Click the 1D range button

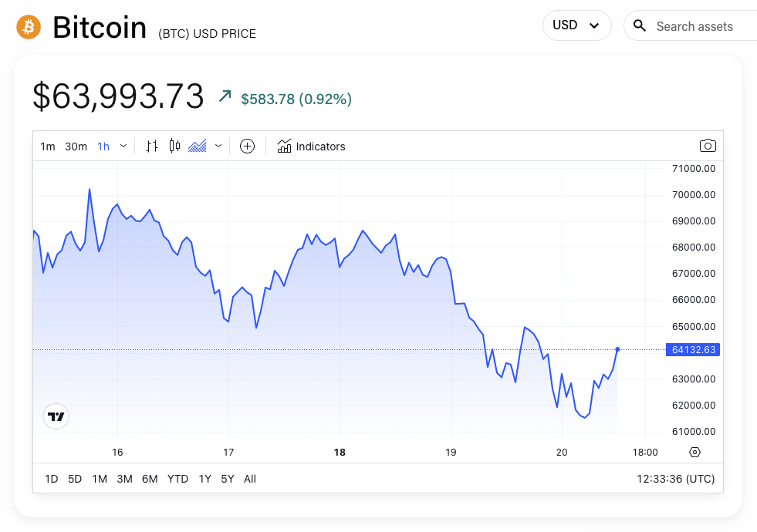coord(51,479)
